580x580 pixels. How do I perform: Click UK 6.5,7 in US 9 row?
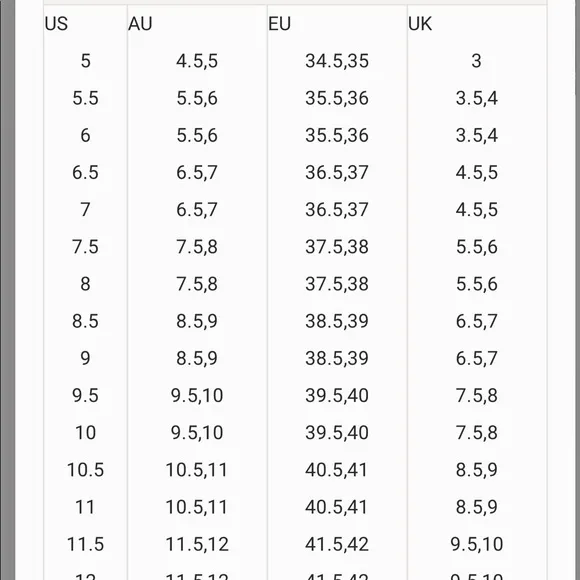[476, 358]
